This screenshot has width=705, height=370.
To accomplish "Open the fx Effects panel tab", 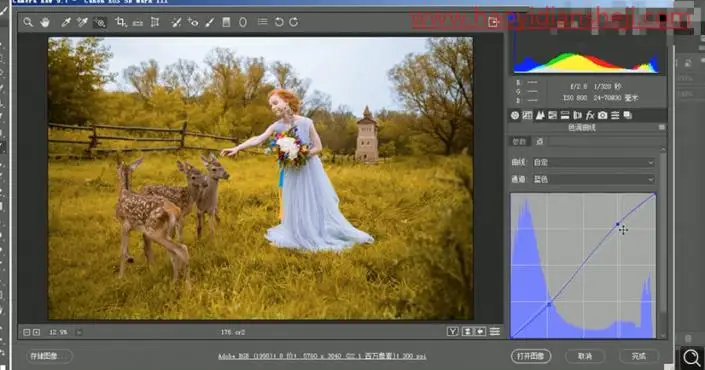I will coord(590,116).
